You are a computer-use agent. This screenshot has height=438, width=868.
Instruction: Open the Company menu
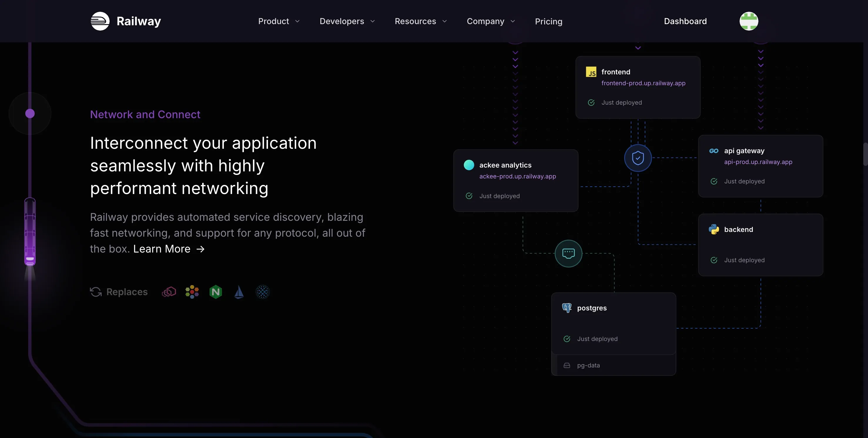coord(491,21)
